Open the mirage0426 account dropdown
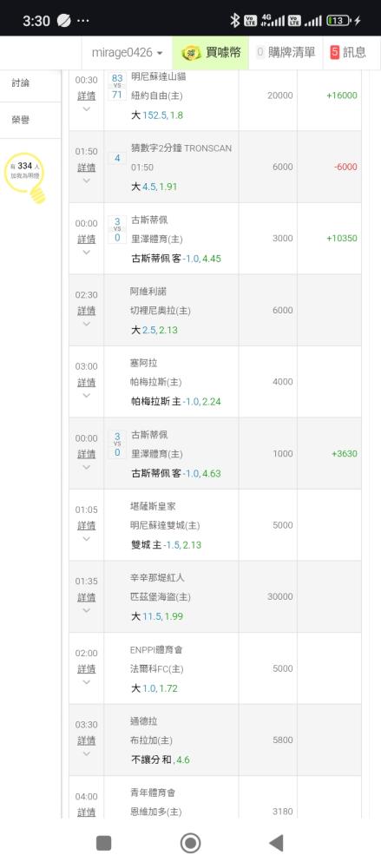 pyautogui.click(x=128, y=53)
